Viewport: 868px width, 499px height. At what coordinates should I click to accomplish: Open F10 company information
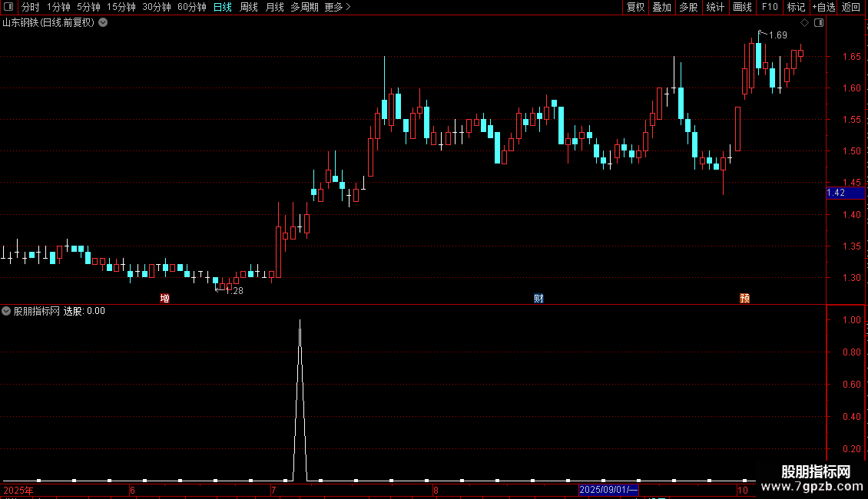click(770, 7)
